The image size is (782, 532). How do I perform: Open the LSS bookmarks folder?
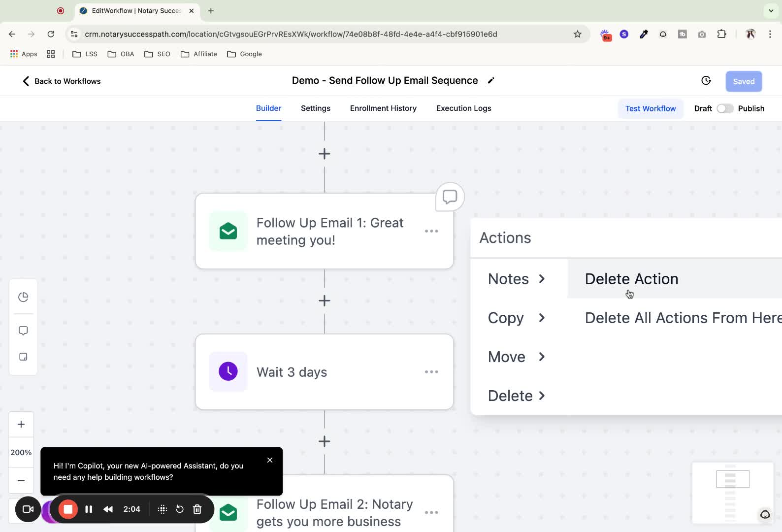click(85, 54)
